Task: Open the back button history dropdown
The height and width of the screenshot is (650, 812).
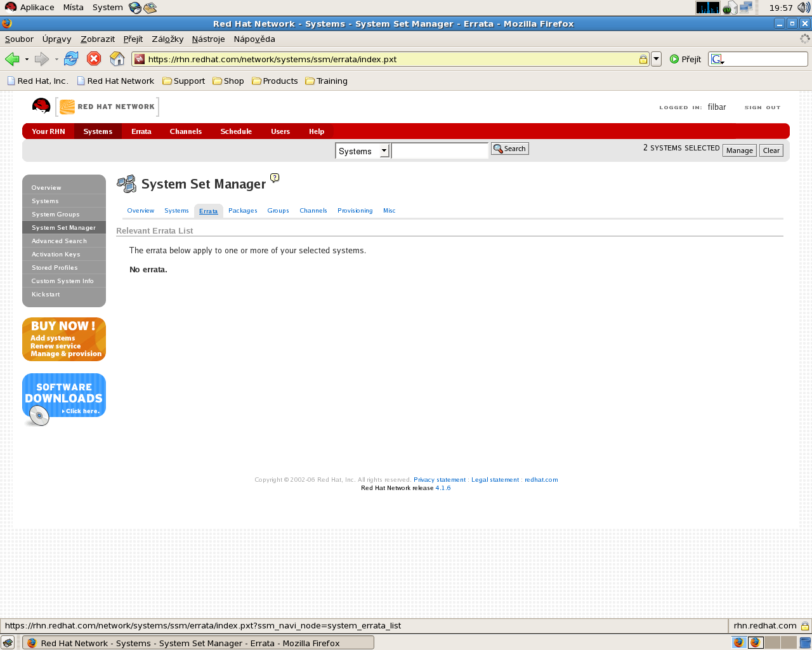Action: point(27,59)
